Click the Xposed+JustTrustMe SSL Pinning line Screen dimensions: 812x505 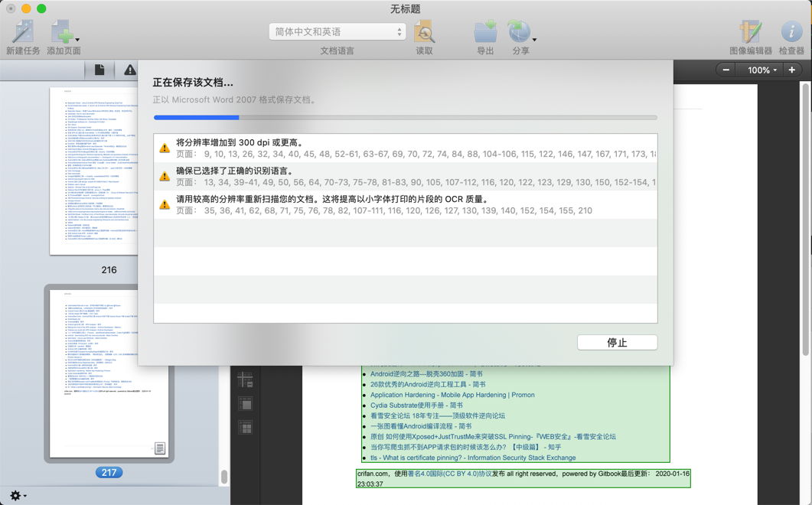click(493, 437)
